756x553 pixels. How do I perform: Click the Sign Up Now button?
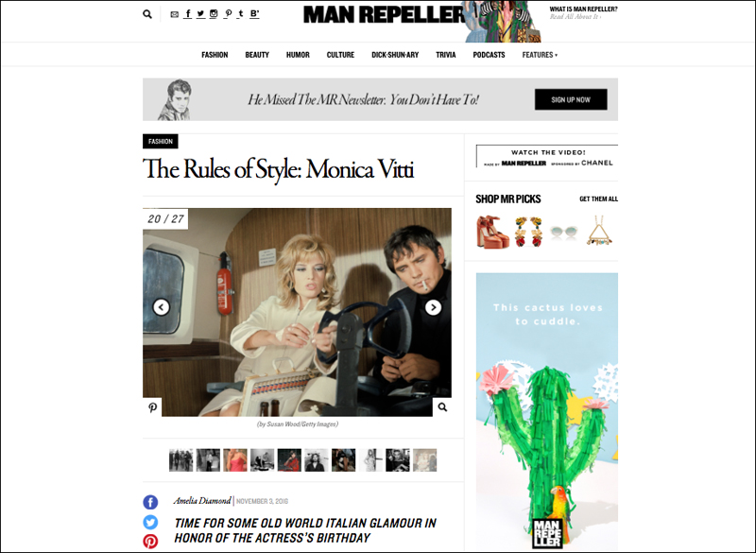[571, 100]
